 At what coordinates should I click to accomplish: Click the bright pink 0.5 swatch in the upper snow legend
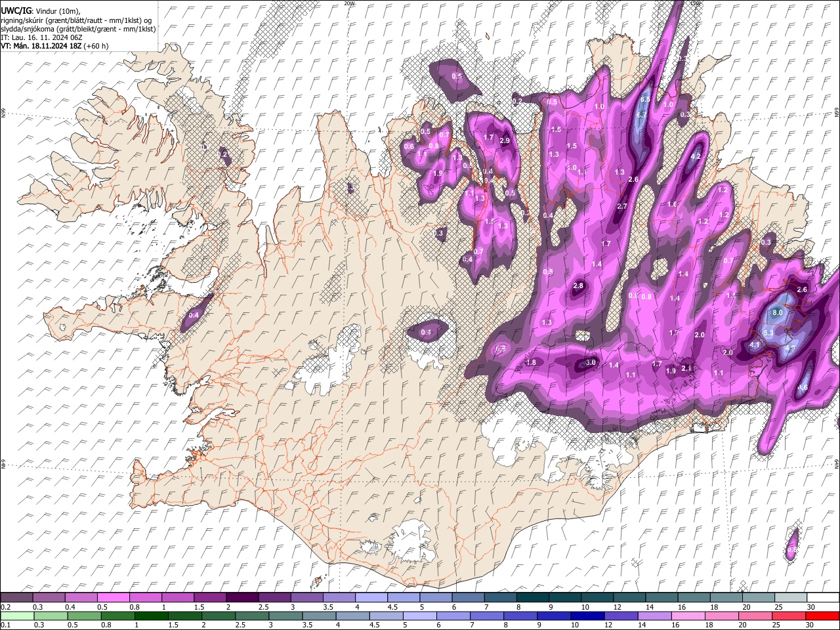[113, 597]
